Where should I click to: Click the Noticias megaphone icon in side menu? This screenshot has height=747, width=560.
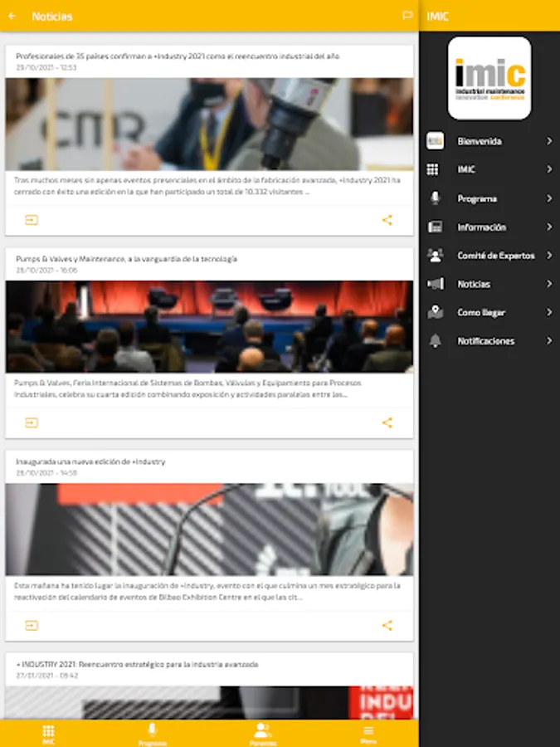point(436,284)
